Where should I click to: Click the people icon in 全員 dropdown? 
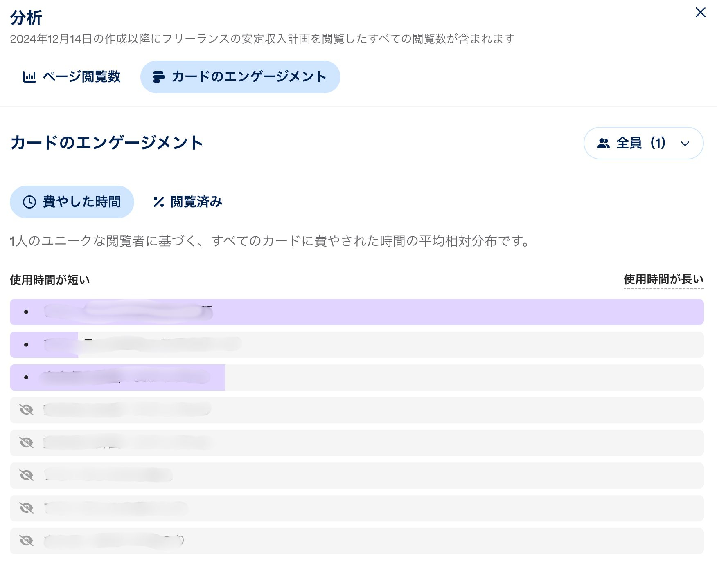coord(604,143)
